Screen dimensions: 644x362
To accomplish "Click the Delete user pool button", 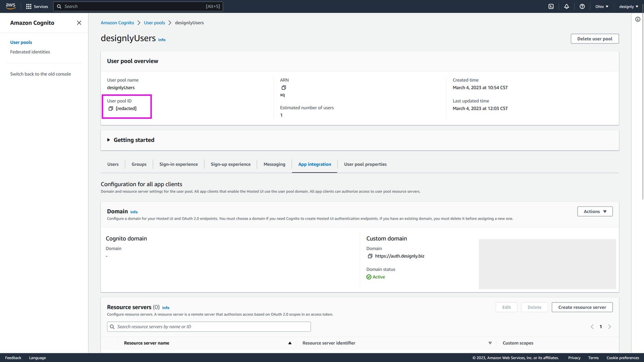I will pos(594,38).
